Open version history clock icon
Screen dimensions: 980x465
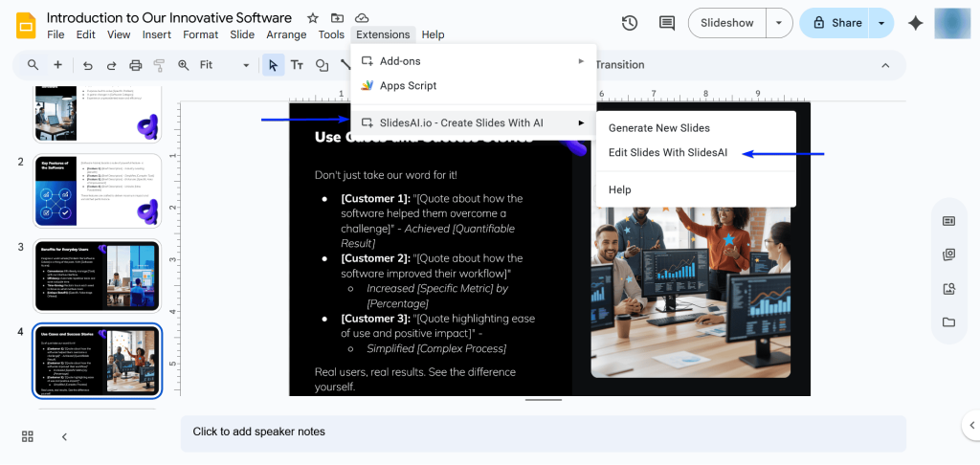pos(630,23)
